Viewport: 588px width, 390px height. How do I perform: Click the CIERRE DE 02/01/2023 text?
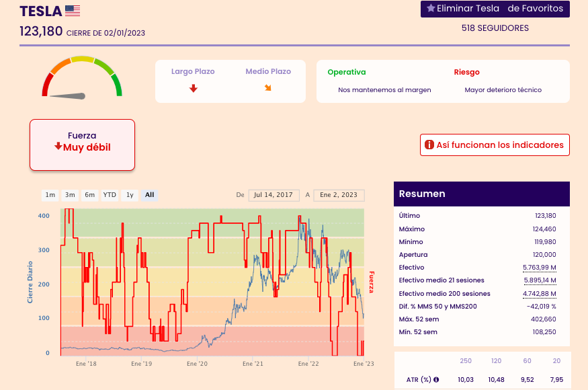[106, 33]
